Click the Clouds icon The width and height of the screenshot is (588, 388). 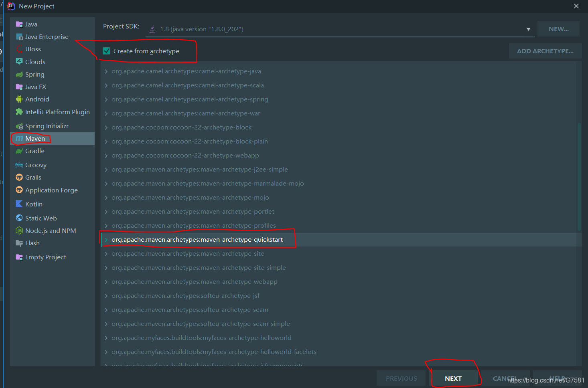(19, 61)
